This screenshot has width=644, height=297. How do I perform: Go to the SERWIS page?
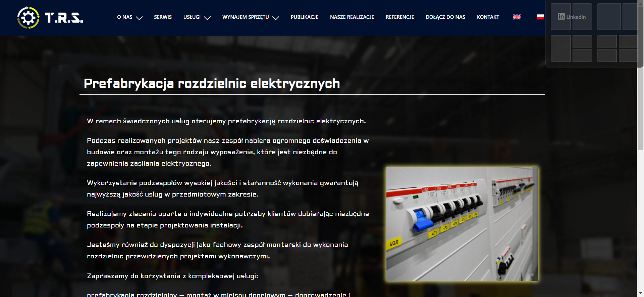click(163, 17)
